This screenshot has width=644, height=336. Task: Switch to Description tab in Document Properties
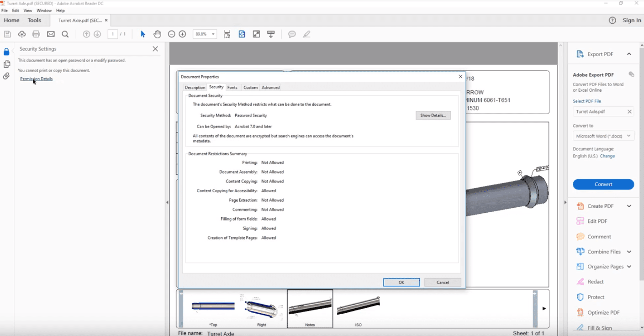tap(195, 88)
